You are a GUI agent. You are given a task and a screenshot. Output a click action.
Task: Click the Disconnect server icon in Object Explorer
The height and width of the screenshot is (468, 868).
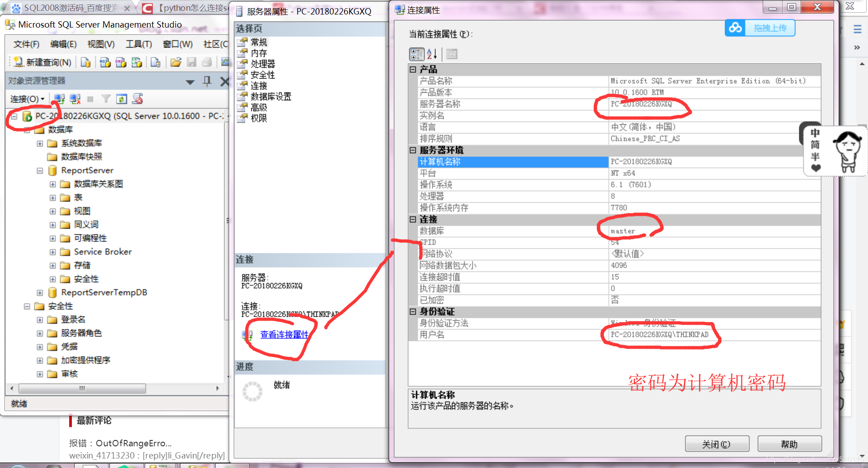tap(75, 99)
